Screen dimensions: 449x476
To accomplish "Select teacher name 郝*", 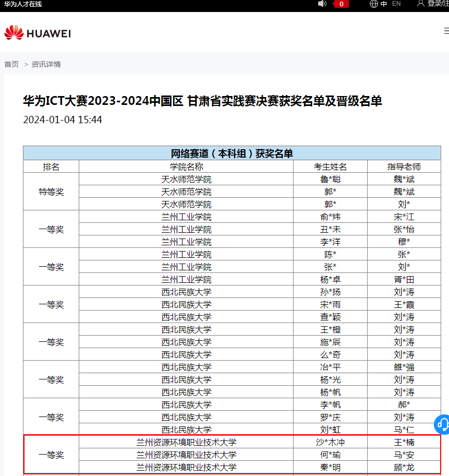I will pos(404,404).
